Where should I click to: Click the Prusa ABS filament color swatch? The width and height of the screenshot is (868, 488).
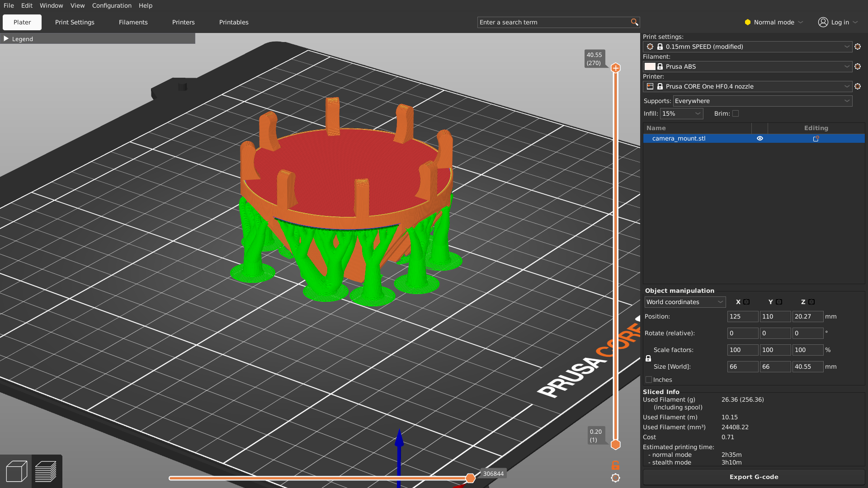[650, 66]
